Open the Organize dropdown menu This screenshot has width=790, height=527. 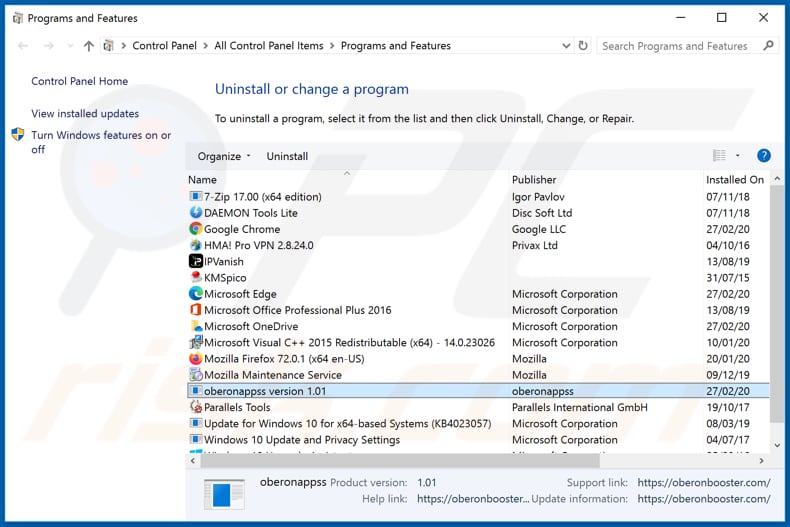click(x=224, y=156)
